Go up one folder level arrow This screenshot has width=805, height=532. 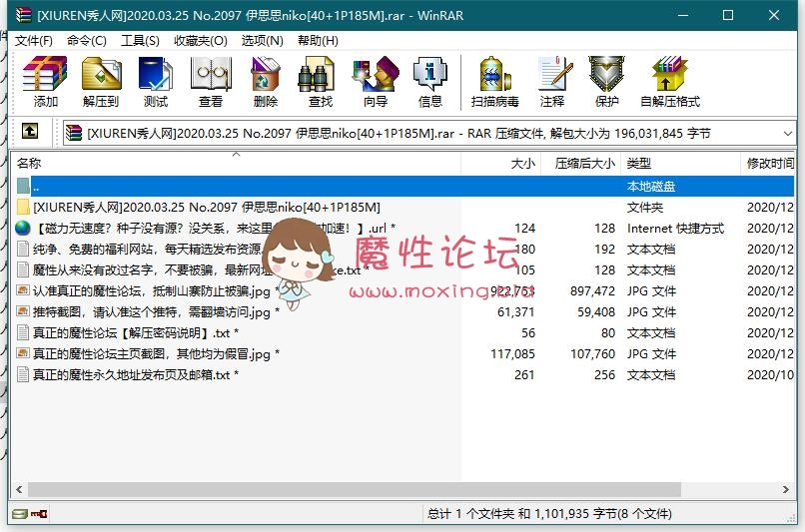tap(30, 132)
